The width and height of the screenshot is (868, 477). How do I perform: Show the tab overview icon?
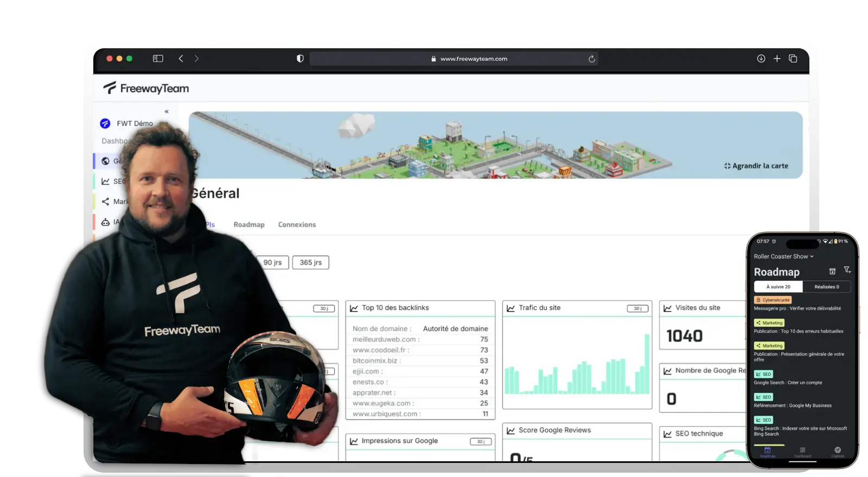[x=793, y=59]
